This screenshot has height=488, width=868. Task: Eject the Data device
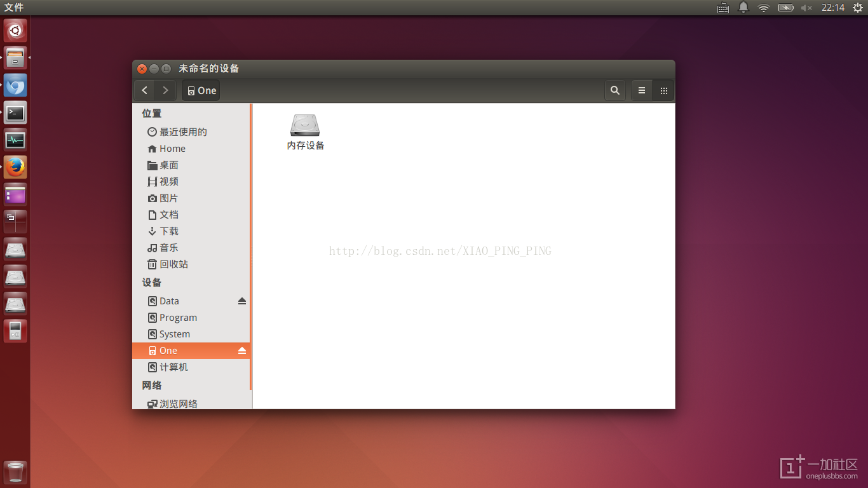[242, 301]
